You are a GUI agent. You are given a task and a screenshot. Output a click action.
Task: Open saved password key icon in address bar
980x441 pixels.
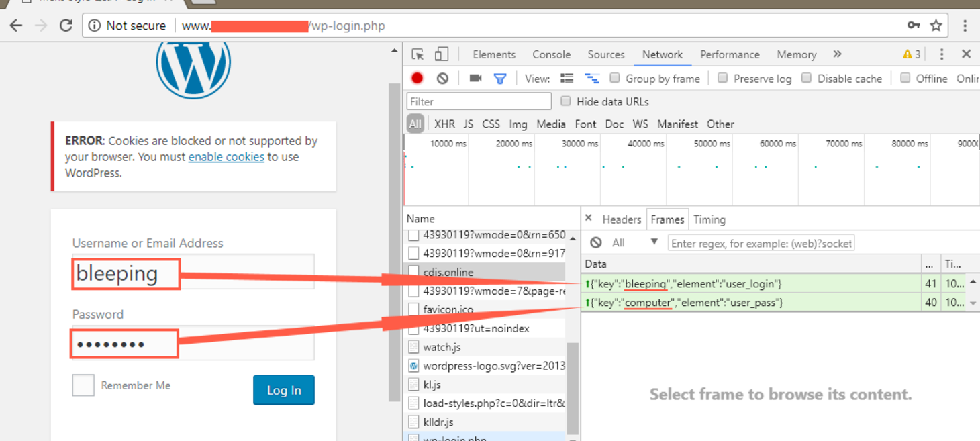pyautogui.click(x=914, y=26)
